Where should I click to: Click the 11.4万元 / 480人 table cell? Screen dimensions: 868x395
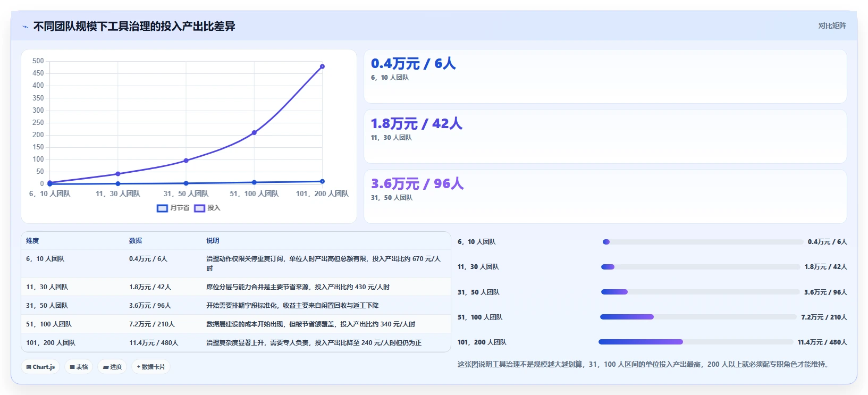tap(154, 343)
